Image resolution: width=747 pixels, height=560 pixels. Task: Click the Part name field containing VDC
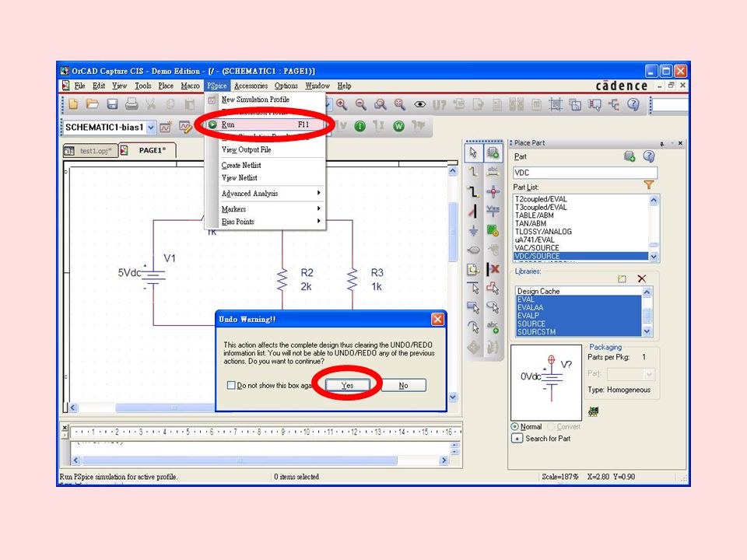(585, 173)
